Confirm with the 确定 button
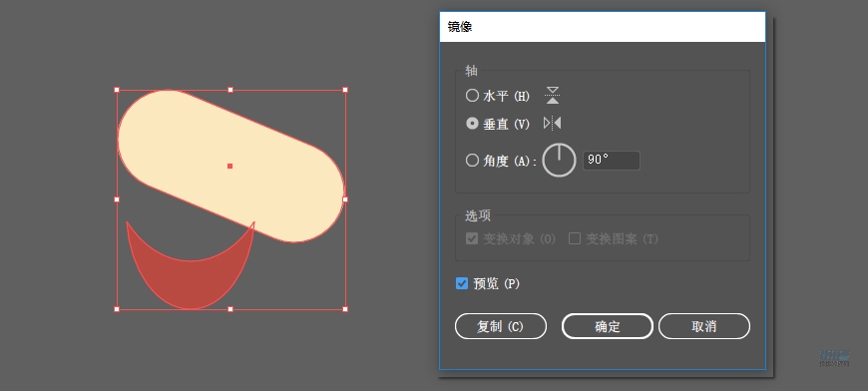 click(608, 326)
